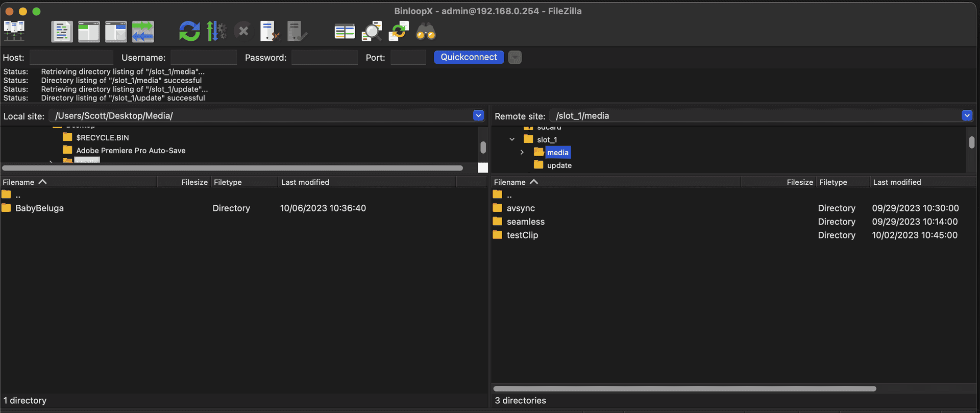Disconnect from the current server

(x=269, y=32)
